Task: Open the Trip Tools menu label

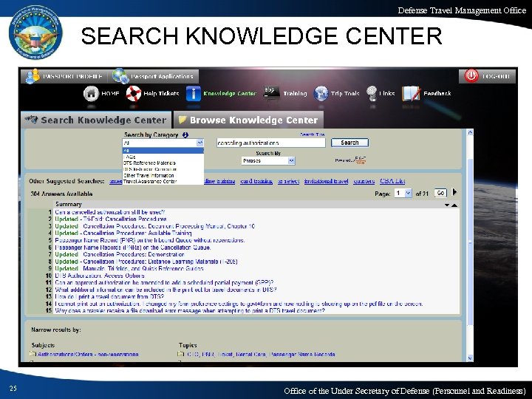Action: (x=345, y=94)
